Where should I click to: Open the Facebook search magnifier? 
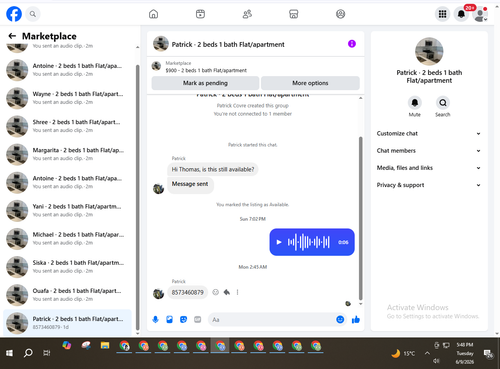(x=33, y=14)
